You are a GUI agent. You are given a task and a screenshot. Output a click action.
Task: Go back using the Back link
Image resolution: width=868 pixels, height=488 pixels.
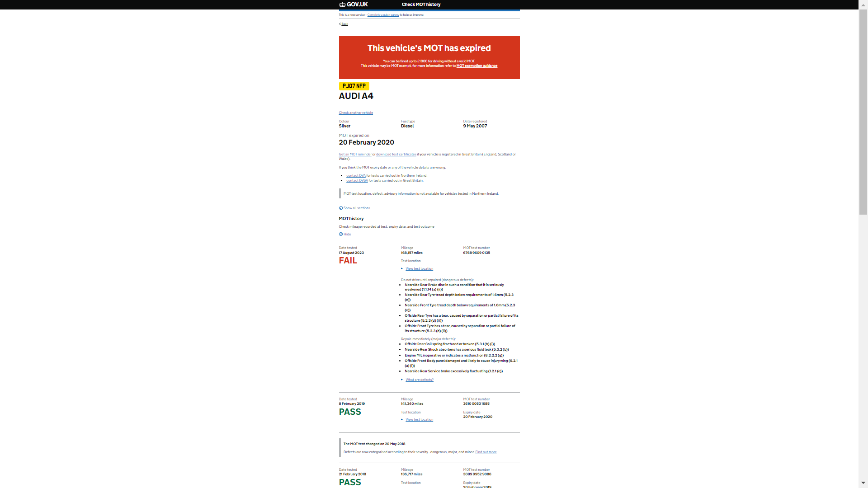tap(344, 24)
